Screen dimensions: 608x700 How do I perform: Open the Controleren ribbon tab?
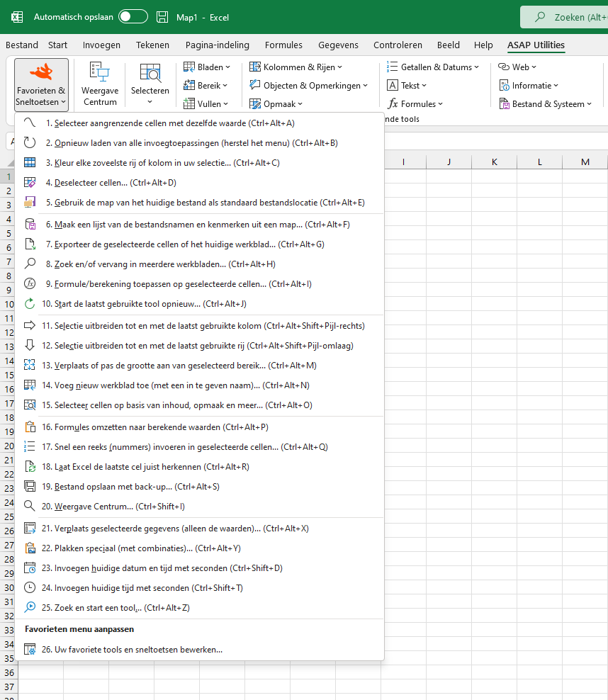point(398,45)
